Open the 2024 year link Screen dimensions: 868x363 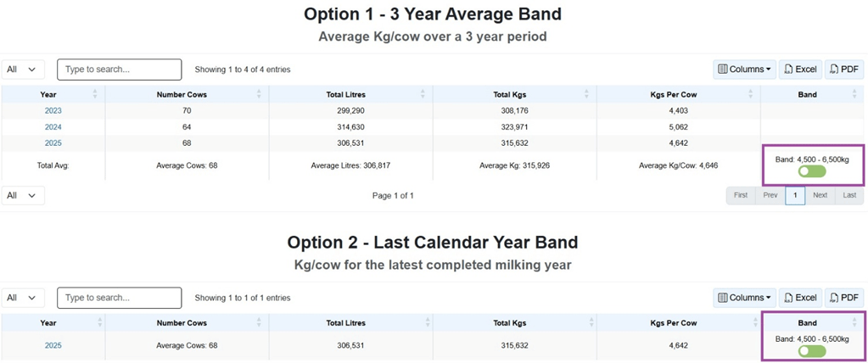tap(53, 126)
